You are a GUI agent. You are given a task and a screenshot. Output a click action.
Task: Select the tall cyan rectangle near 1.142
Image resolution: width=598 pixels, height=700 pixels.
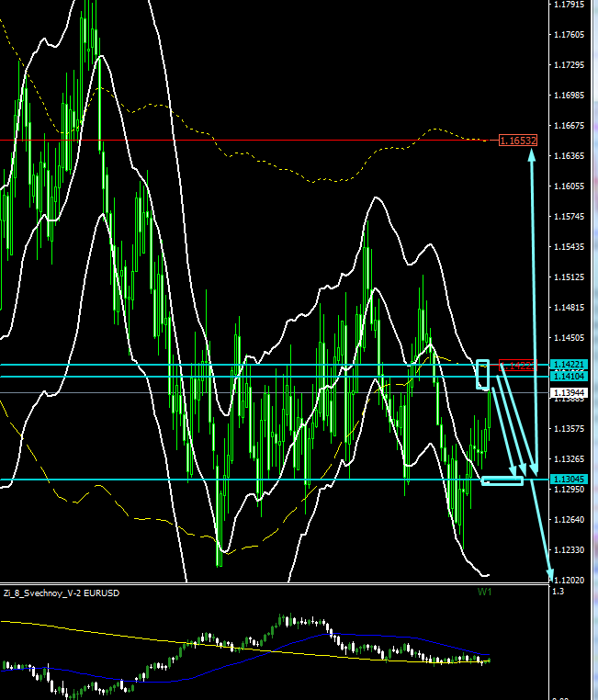(x=482, y=374)
